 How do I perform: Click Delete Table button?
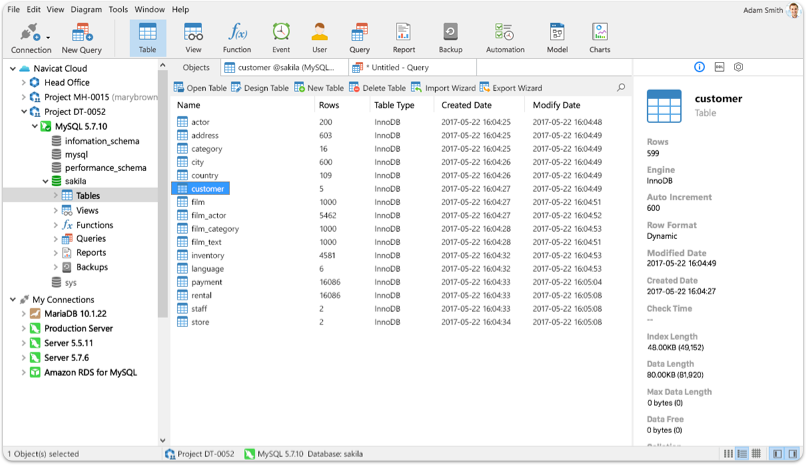coord(377,88)
